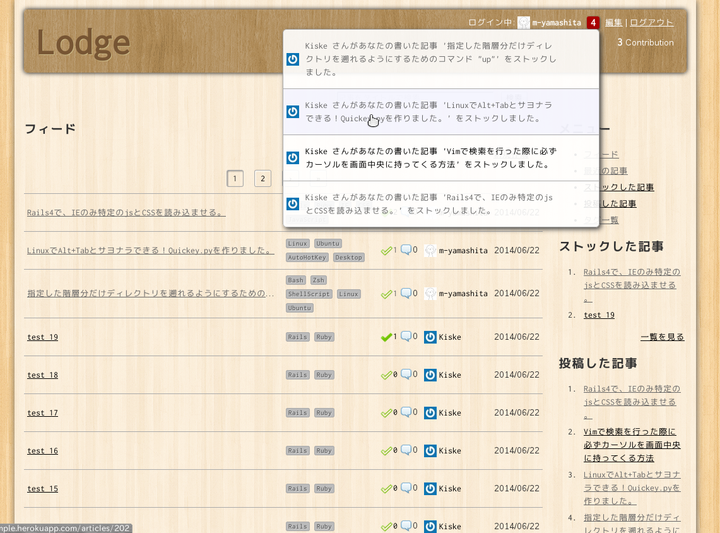This screenshot has height=533, width=720.
Task: Open Rails4 article in posted articles sidebar
Action: pyautogui.click(x=632, y=402)
